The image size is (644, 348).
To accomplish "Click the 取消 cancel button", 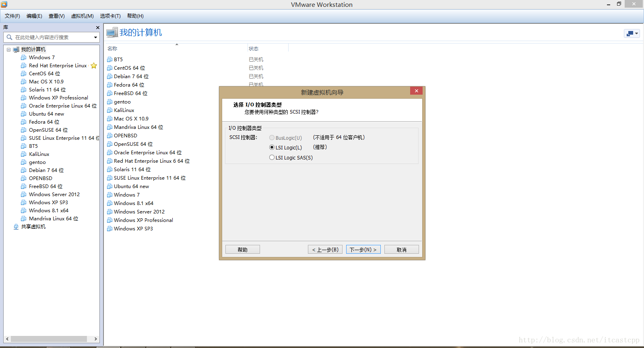I will pyautogui.click(x=402, y=250).
